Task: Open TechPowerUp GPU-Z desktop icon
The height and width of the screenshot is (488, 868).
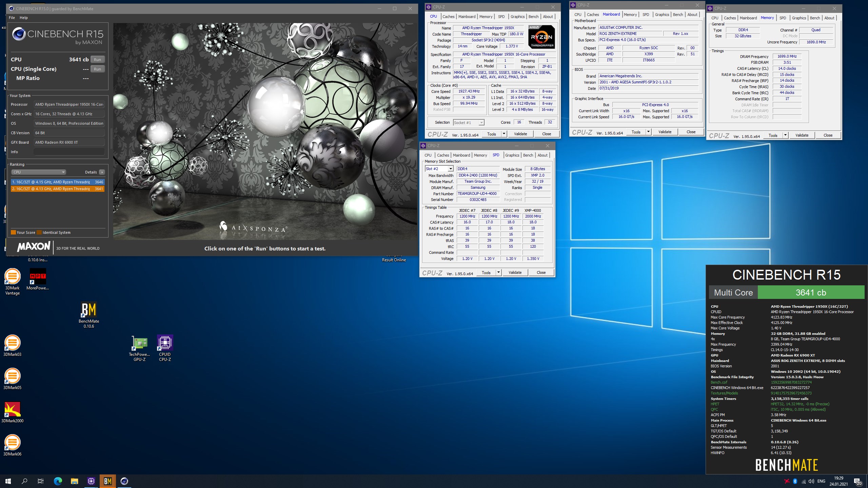Action: 139,348
